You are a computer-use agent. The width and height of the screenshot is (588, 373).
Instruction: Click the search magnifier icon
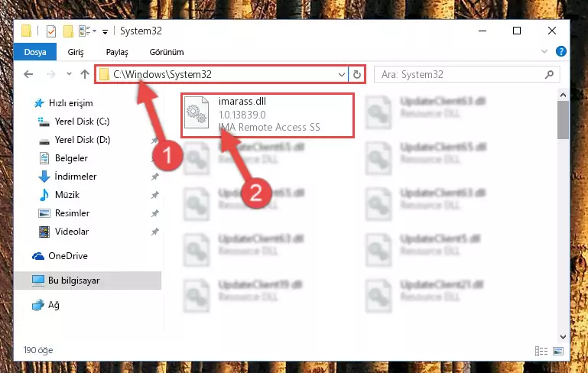click(x=549, y=75)
